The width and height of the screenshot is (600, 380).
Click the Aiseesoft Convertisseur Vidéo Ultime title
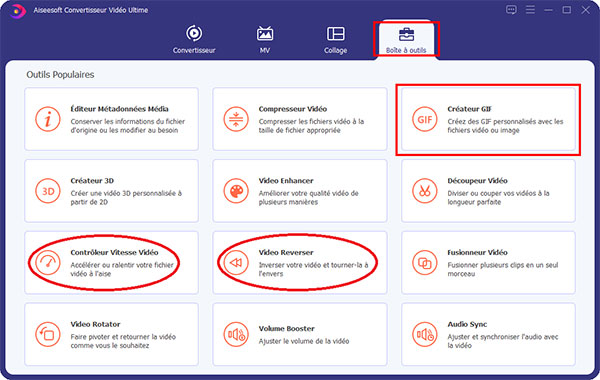point(91,10)
